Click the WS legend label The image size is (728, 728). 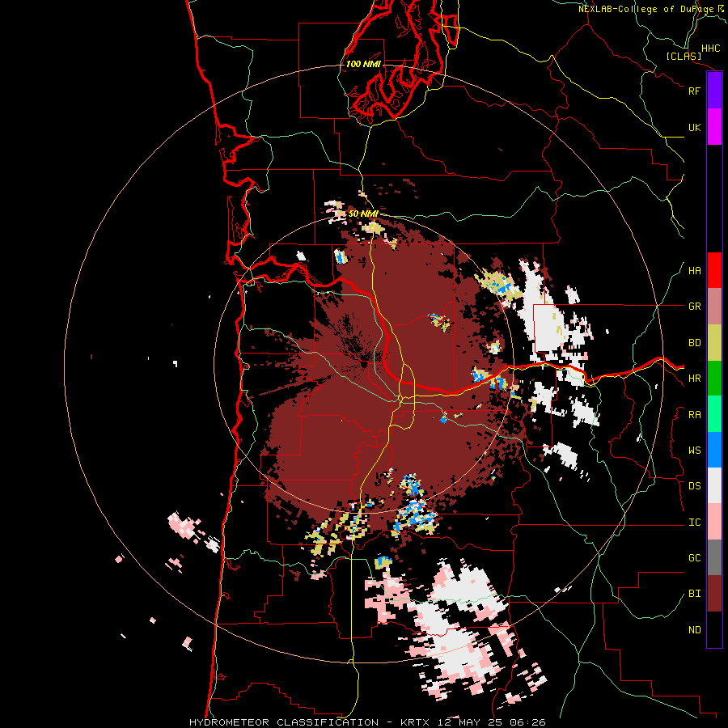[694, 451]
